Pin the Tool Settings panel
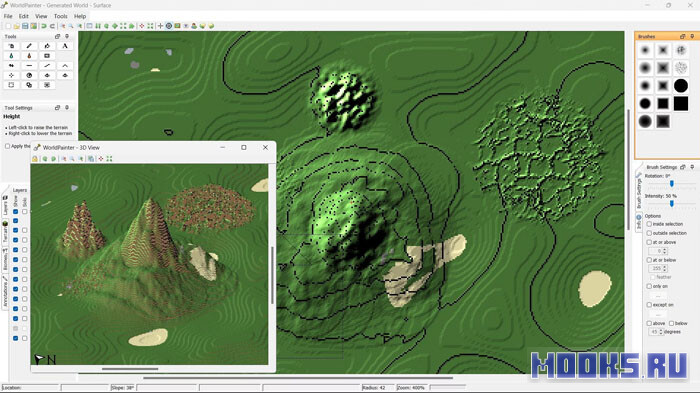 click(x=67, y=108)
